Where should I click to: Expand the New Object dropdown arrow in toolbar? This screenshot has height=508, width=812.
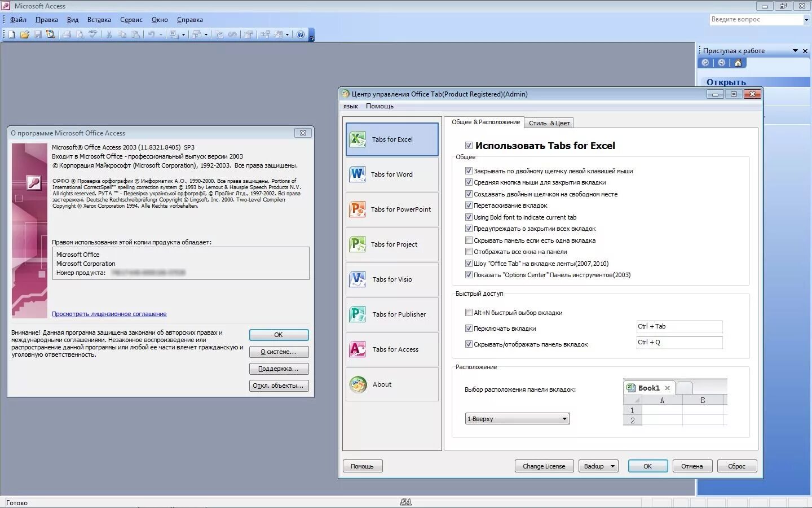pyautogui.click(x=287, y=34)
